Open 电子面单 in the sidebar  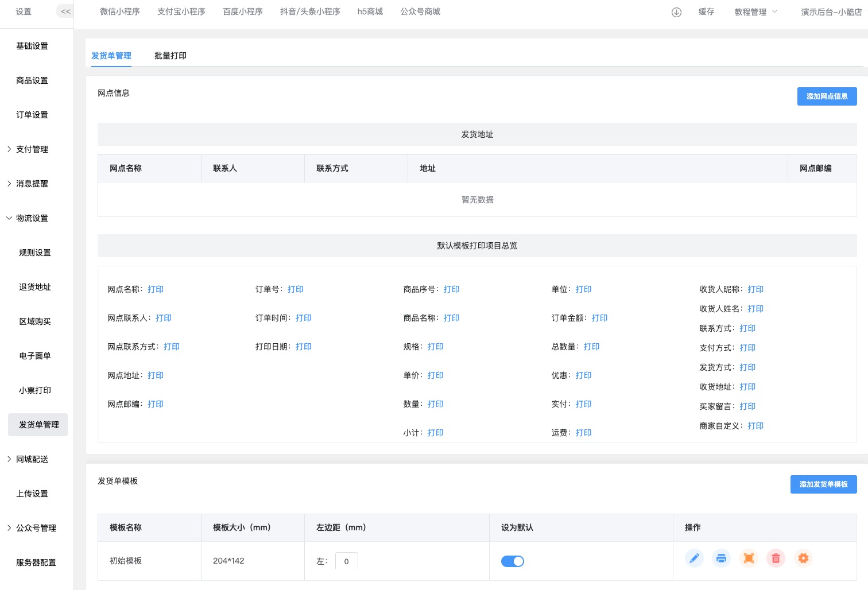pos(35,356)
